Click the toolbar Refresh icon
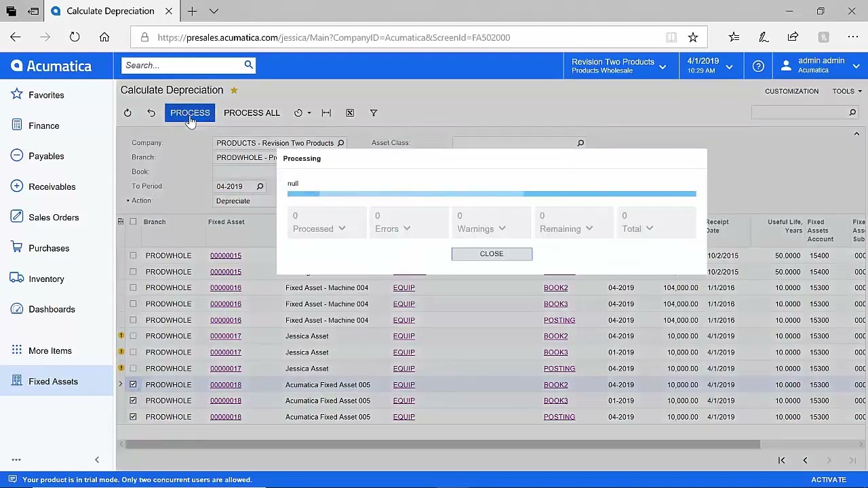The width and height of the screenshot is (868, 488). click(127, 113)
